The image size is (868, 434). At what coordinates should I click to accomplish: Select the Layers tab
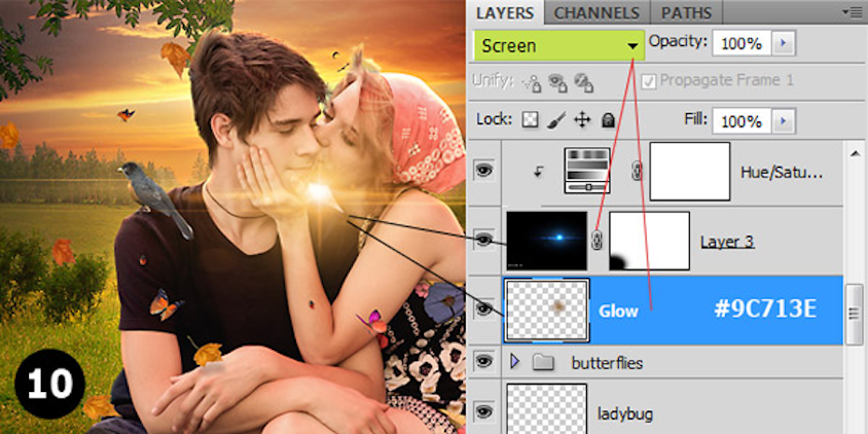point(505,13)
